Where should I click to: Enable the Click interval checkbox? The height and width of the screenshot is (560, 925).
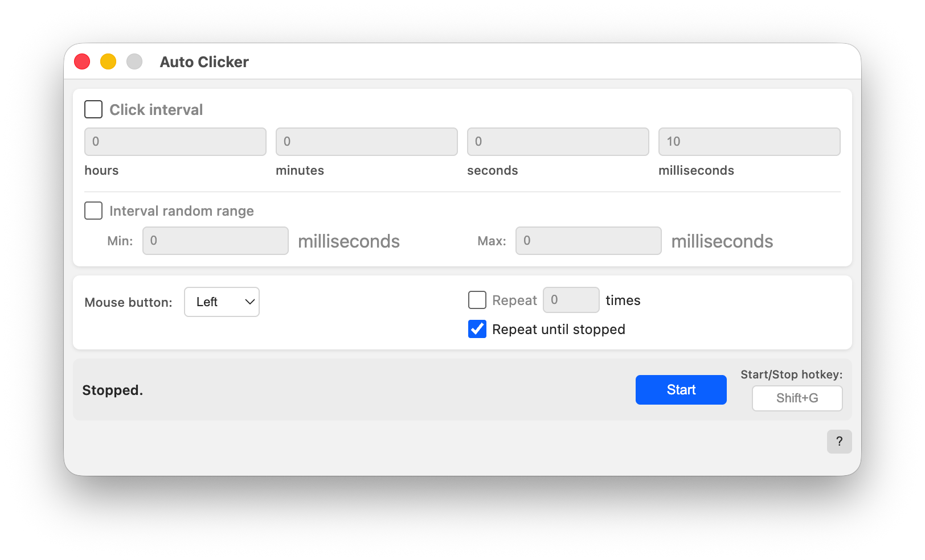point(93,109)
